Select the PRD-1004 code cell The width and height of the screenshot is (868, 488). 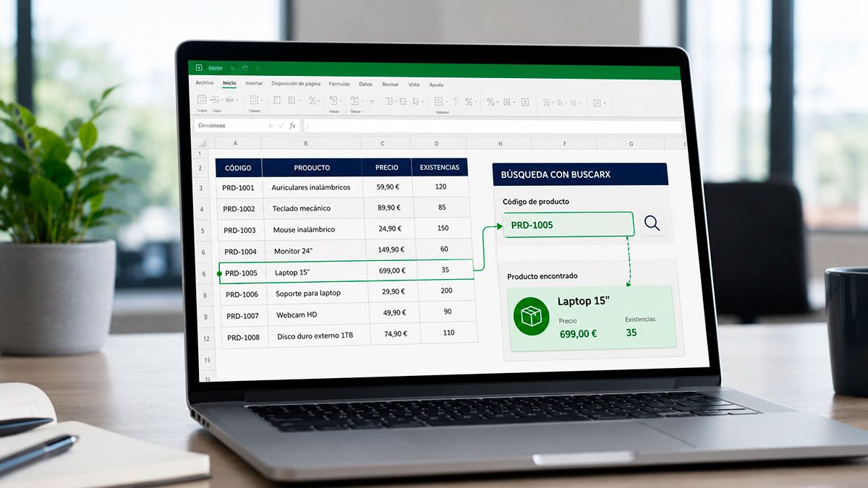[241, 252]
